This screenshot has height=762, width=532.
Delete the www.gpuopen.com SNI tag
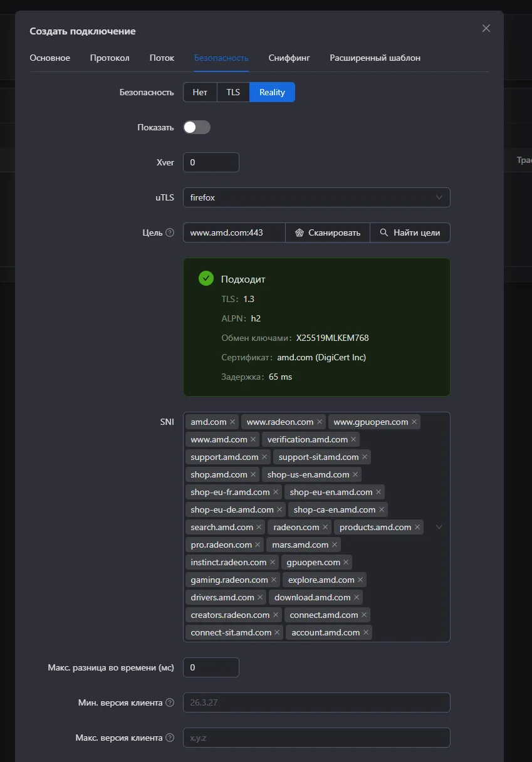414,422
